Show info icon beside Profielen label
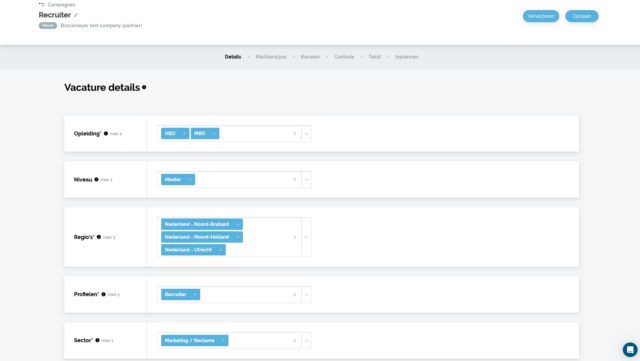The height and width of the screenshot is (361, 640). 103,294
